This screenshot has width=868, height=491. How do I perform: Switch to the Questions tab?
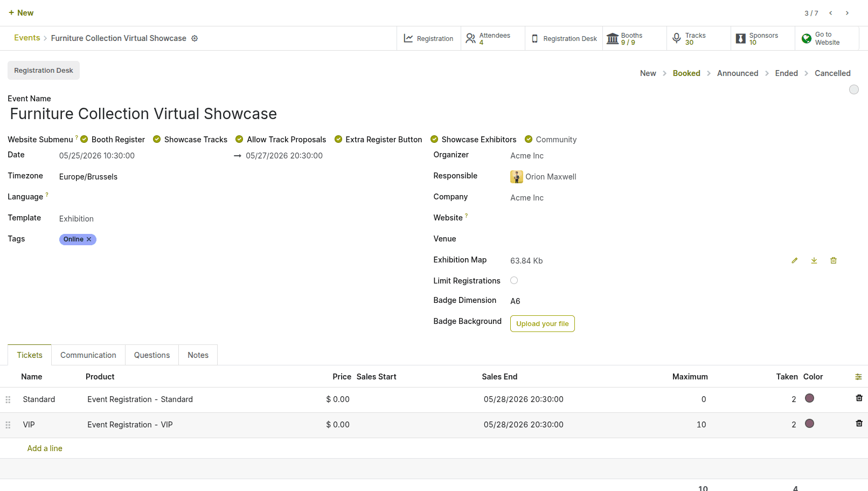pos(152,355)
